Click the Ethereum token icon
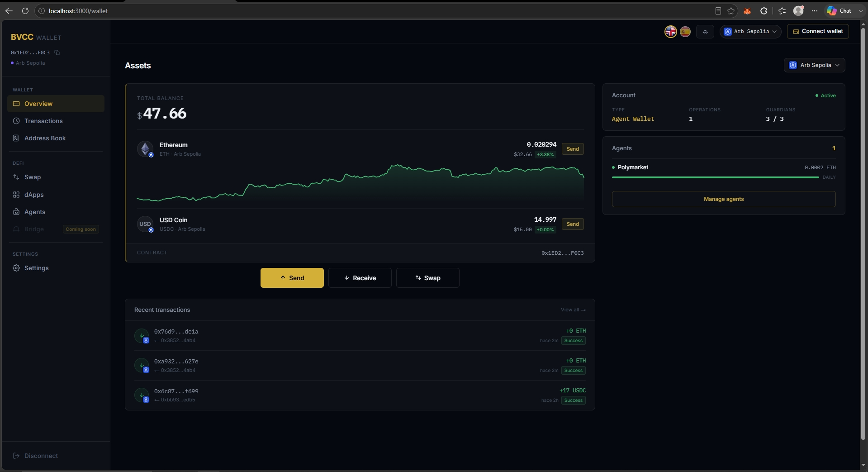Screen dimensions: 868x472 (x=145, y=149)
